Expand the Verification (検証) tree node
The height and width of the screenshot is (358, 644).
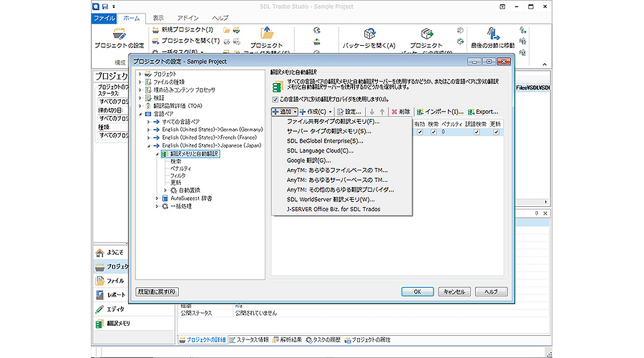tap(140, 98)
